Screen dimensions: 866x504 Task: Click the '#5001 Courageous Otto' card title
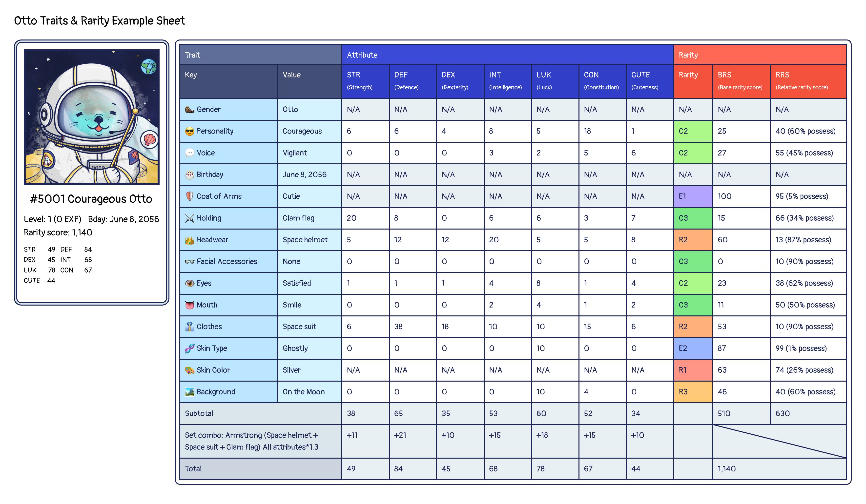tap(91, 199)
